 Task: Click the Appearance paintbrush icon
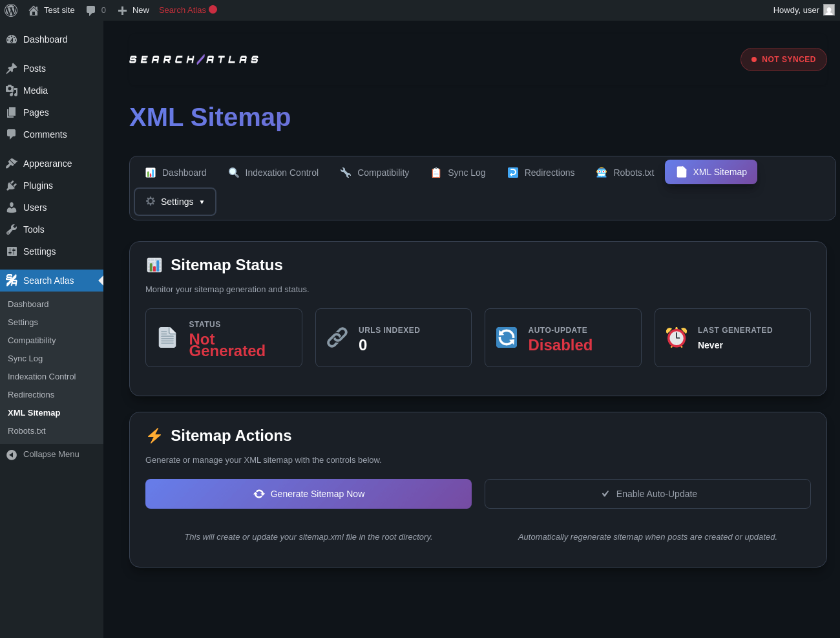pyautogui.click(x=12, y=164)
